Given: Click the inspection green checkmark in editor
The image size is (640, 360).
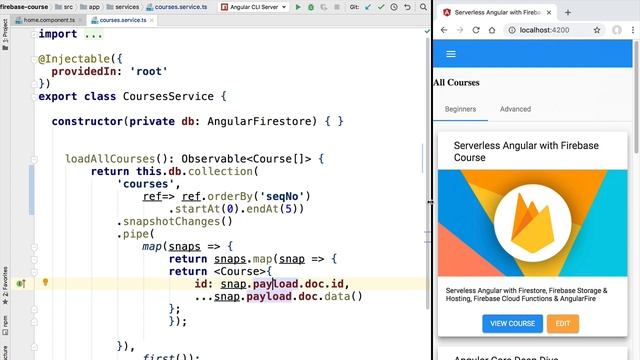Looking at the screenshot, I should [x=427, y=31].
